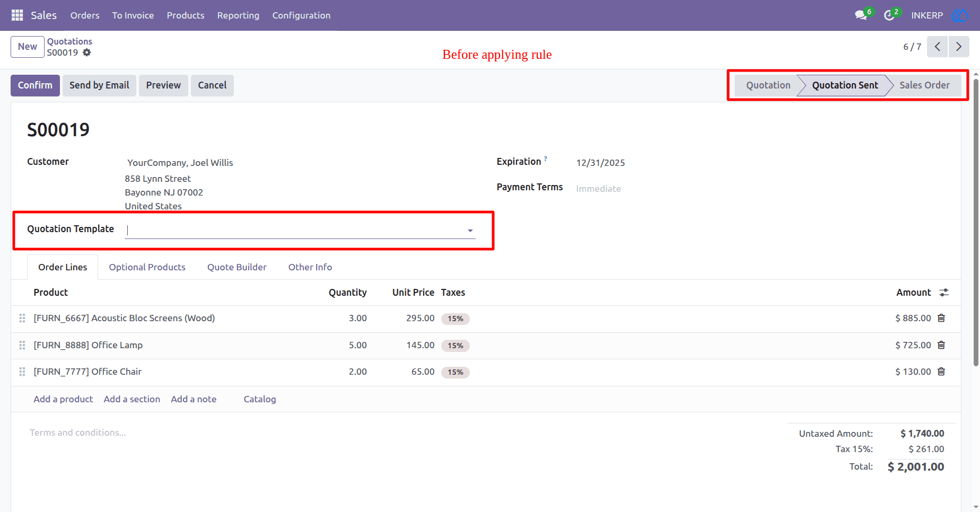The height and width of the screenshot is (512, 980).
Task: Select the Order Lines tab
Action: [63, 267]
